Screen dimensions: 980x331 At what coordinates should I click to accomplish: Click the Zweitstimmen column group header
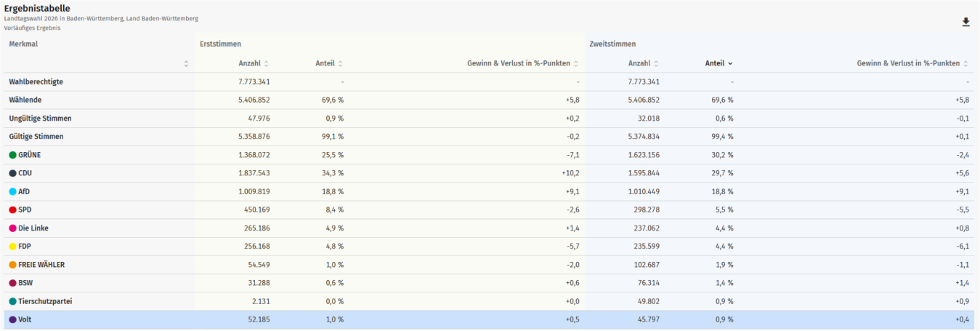[613, 44]
